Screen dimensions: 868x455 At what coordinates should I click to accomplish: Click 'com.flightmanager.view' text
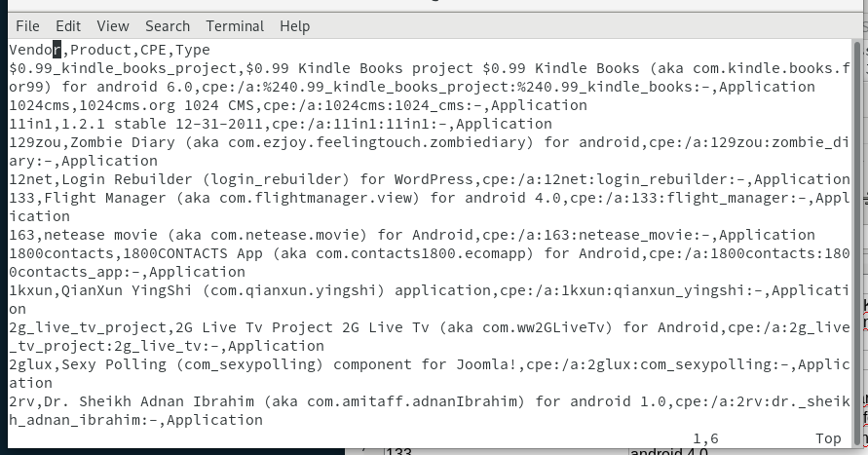pyautogui.click(x=316, y=198)
